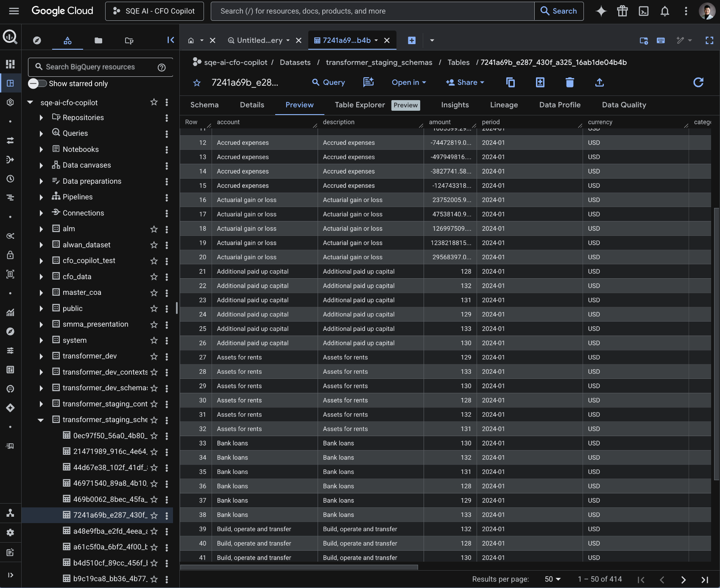720x588 pixels.
Task: Click the Gemini AI sparkle icon
Action: point(601,11)
